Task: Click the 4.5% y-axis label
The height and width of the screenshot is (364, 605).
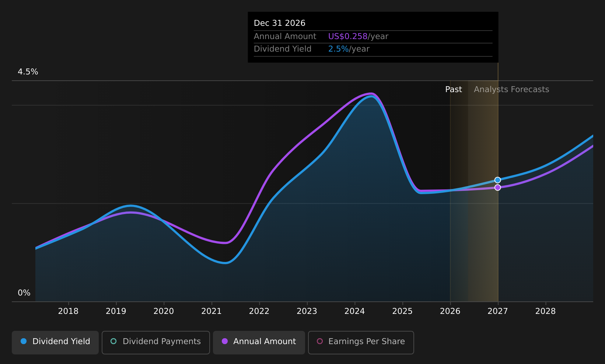Action: [x=28, y=72]
